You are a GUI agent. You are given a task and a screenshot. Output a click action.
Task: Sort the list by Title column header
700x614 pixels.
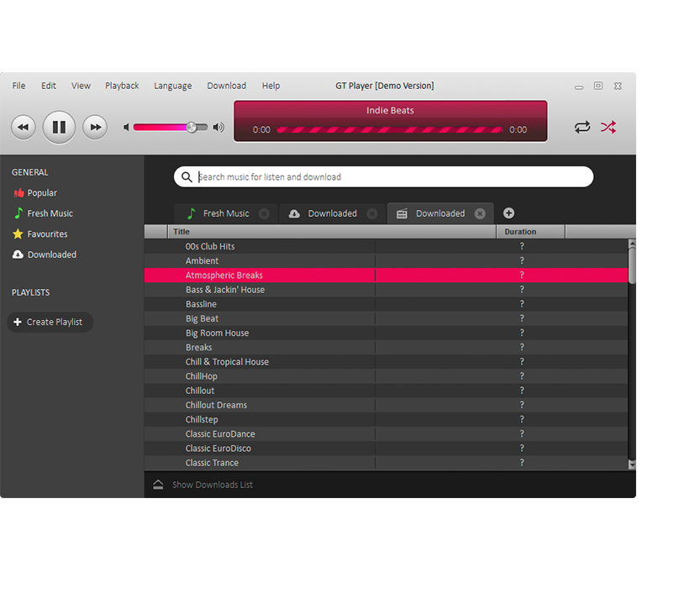[182, 232]
